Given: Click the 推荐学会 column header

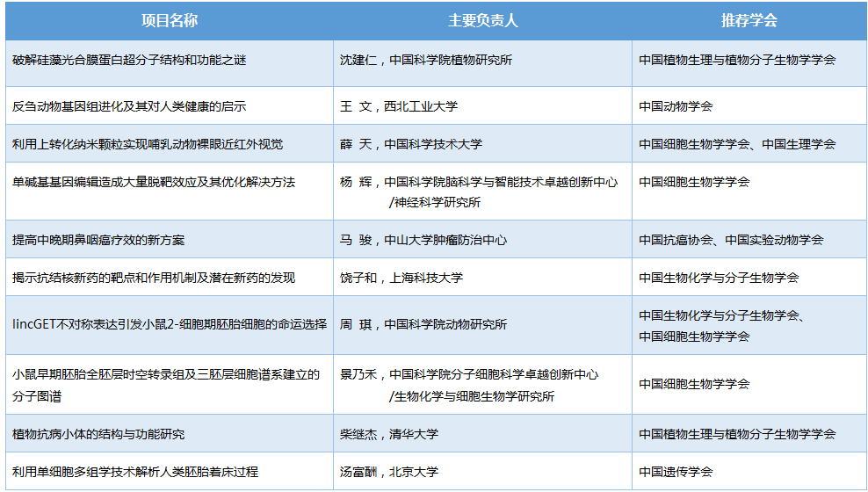Looking at the screenshot, I should [x=749, y=21].
